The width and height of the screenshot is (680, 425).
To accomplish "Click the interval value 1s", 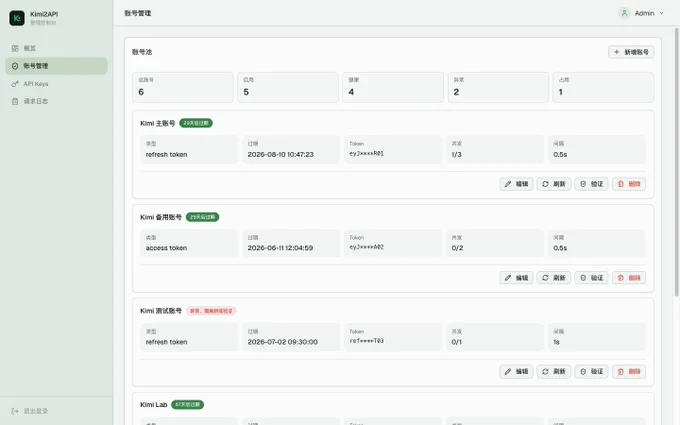I will point(556,342).
